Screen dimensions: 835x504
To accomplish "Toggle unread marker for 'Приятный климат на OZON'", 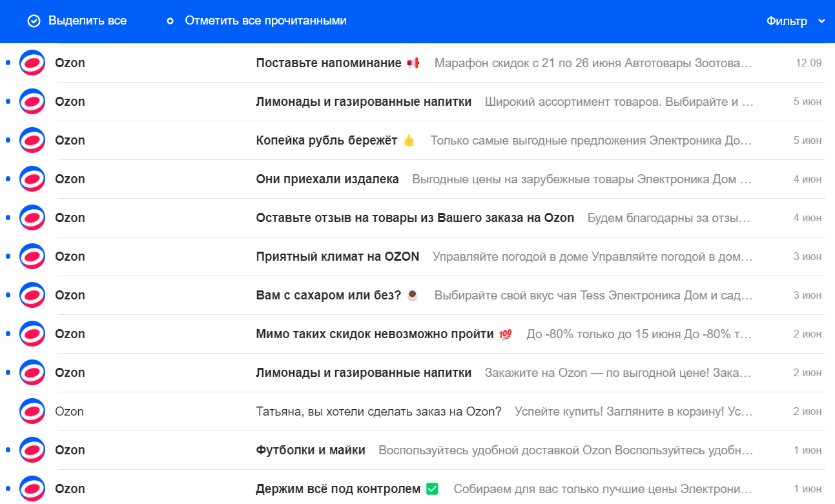I will click(8, 256).
